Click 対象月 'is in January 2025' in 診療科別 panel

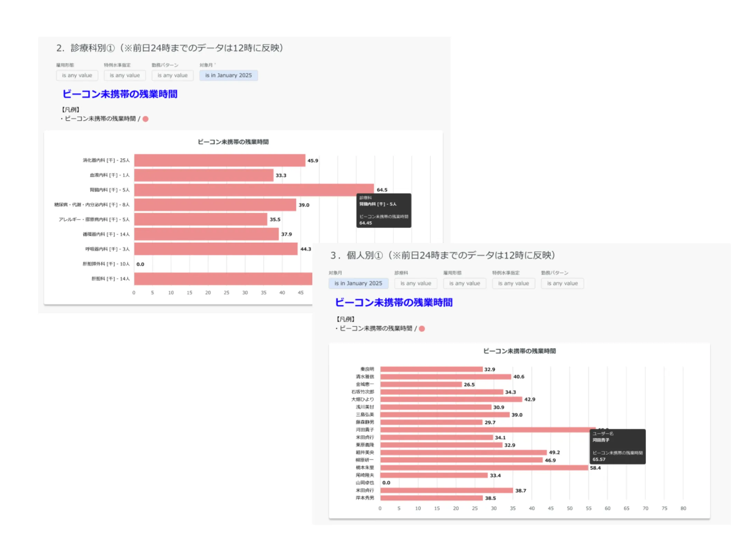[x=228, y=75]
